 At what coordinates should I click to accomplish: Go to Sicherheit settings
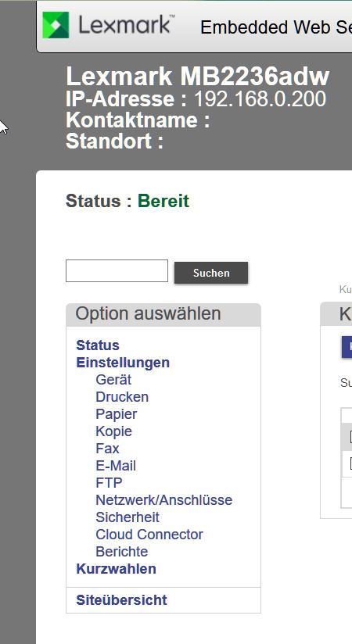click(x=128, y=517)
